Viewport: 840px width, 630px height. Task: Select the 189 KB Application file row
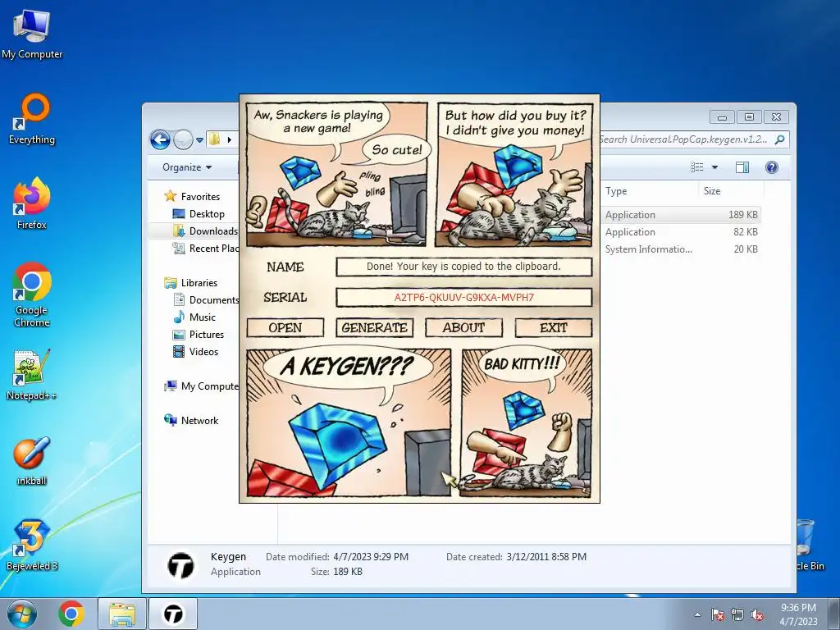(680, 215)
